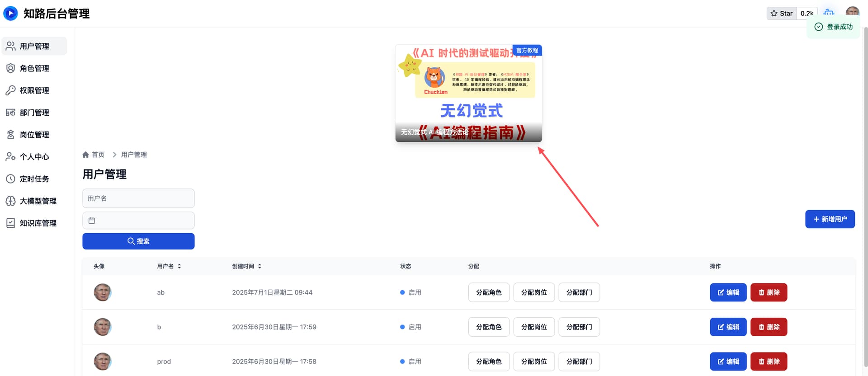The image size is (868, 376).
Task: Click the 知识库管理 checklist icon
Action: [x=10, y=223]
